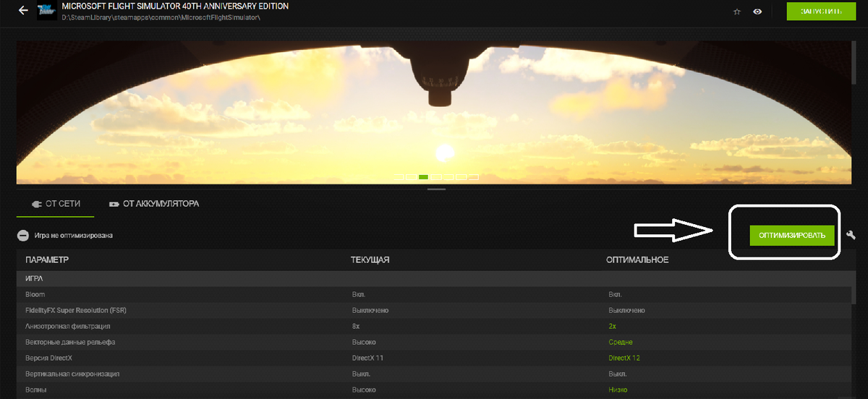This screenshot has width=868, height=399.
Task: Go back using the left arrow
Action: coord(24,11)
